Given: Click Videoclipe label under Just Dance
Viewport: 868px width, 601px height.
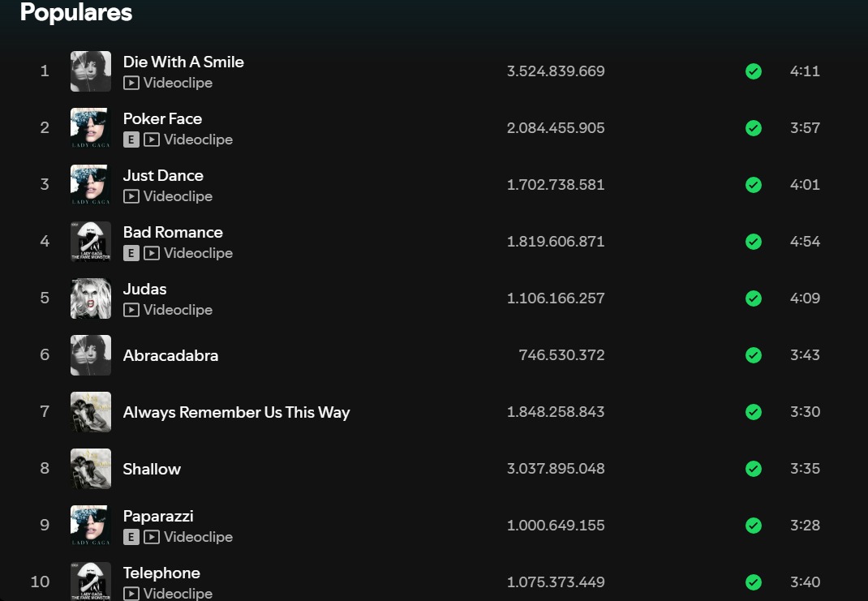Looking at the screenshot, I should tap(178, 196).
